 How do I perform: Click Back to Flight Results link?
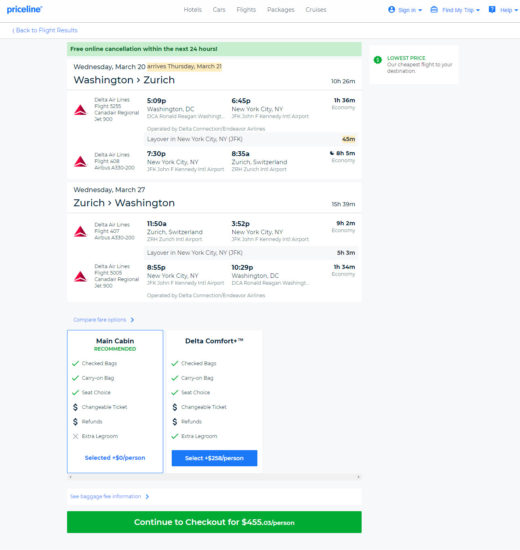(x=45, y=30)
